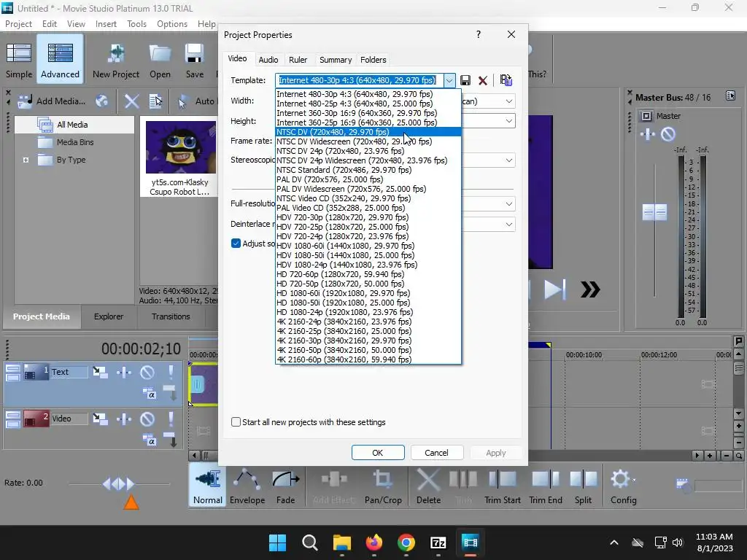Choose NTSC DV Widescreen template
747x560 pixels.
coord(368,141)
